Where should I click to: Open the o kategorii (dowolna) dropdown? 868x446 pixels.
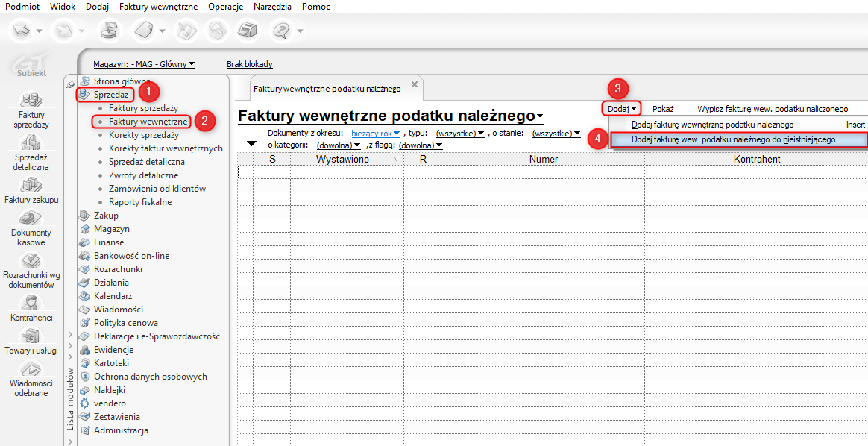pyautogui.click(x=339, y=145)
